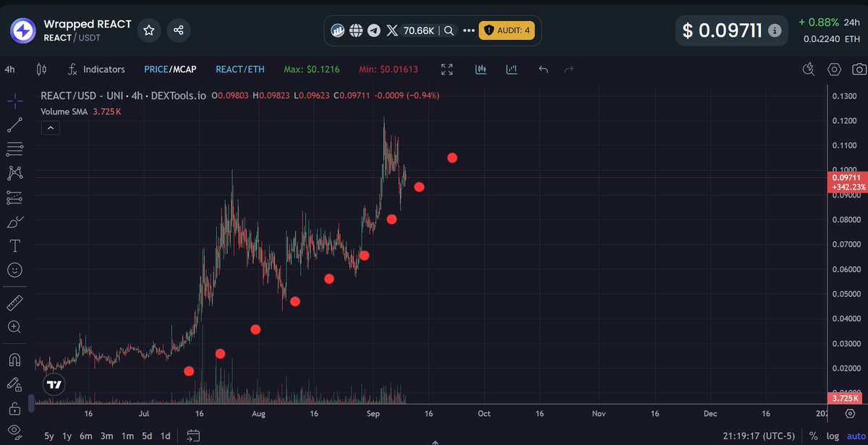
Task: Open the X (Twitter) profile icon
Action: click(x=392, y=30)
